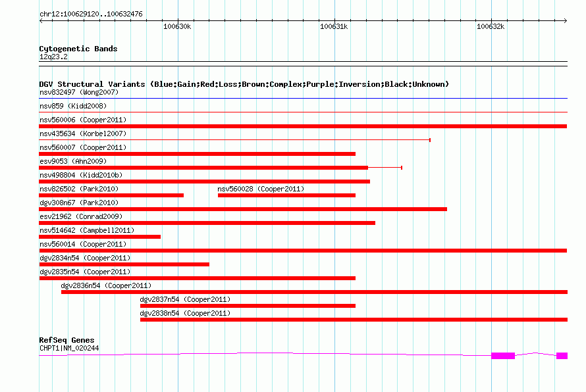Click the 100632k ruler tick label
Screen dimensions: 586x392
(491, 26)
